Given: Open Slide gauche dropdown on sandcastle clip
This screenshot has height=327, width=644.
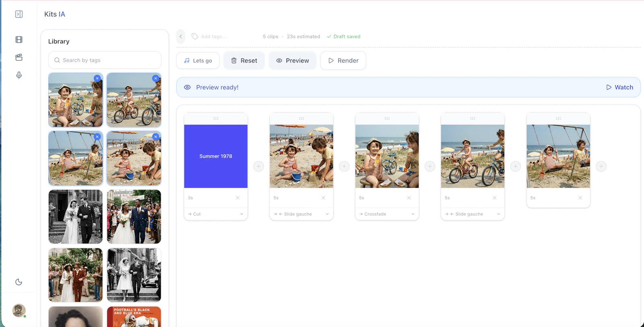Looking at the screenshot, I should pyautogui.click(x=301, y=214).
